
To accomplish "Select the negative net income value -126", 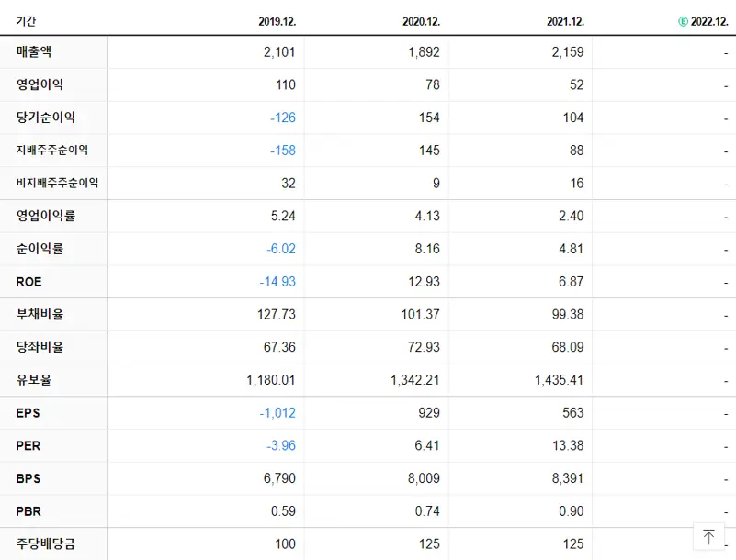I will click(283, 118).
